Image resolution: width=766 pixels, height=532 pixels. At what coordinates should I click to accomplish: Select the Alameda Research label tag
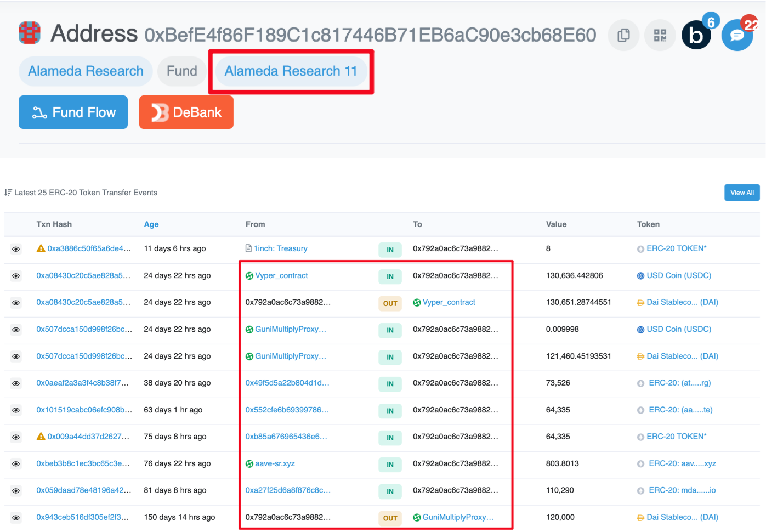[x=86, y=71]
